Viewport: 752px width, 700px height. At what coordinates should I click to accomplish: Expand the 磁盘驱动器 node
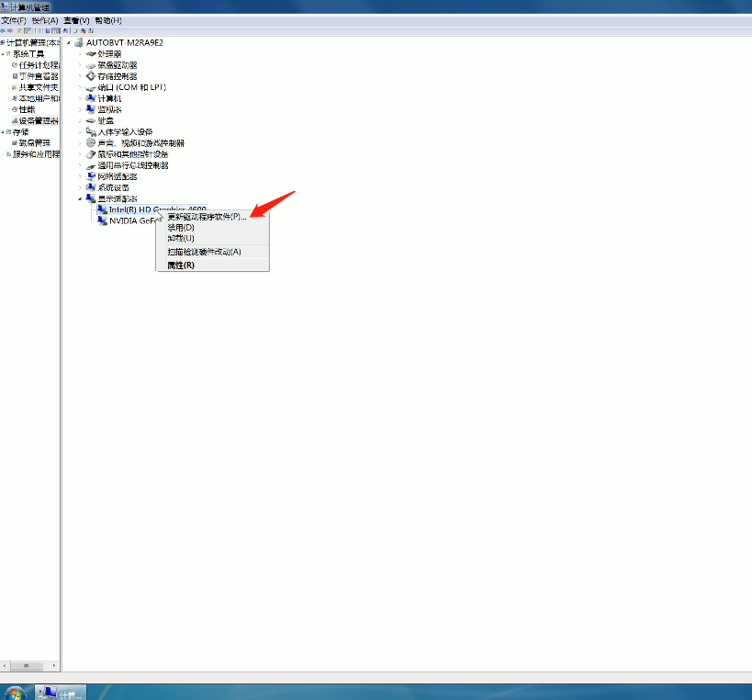80,65
